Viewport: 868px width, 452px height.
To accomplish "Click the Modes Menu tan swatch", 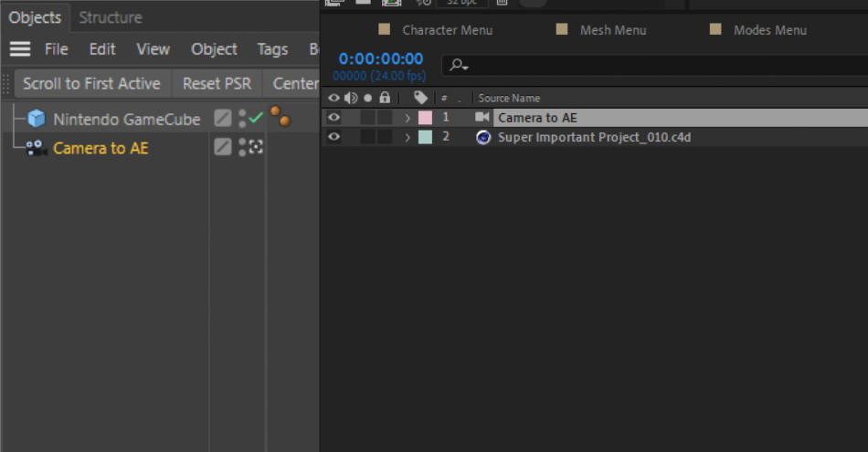I will 715,29.
